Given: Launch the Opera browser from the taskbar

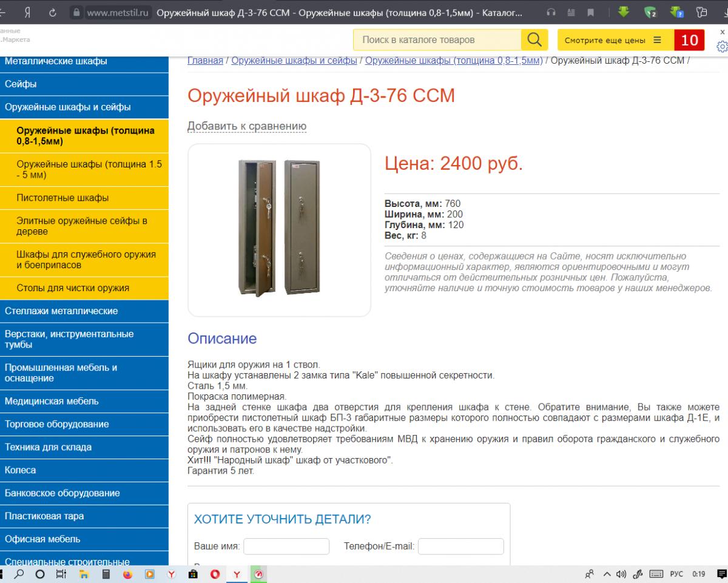Looking at the screenshot, I should pyautogui.click(x=215, y=574).
